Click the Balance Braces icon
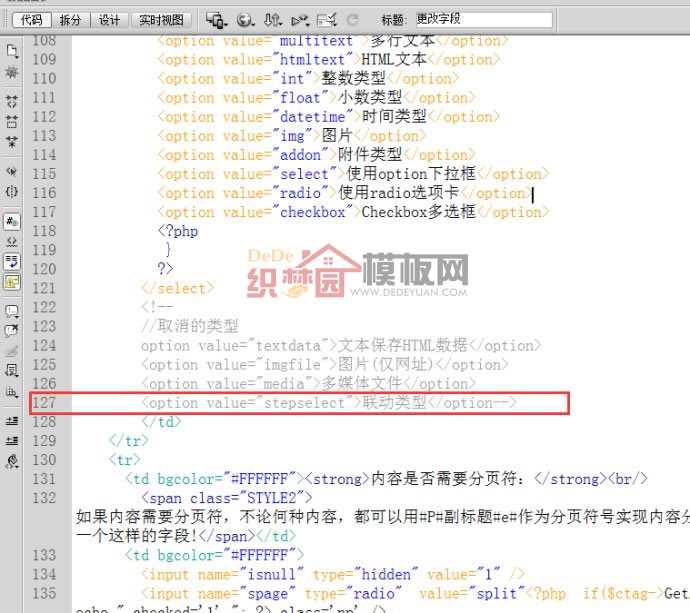This screenshot has width=690, height=613. coord(12,191)
